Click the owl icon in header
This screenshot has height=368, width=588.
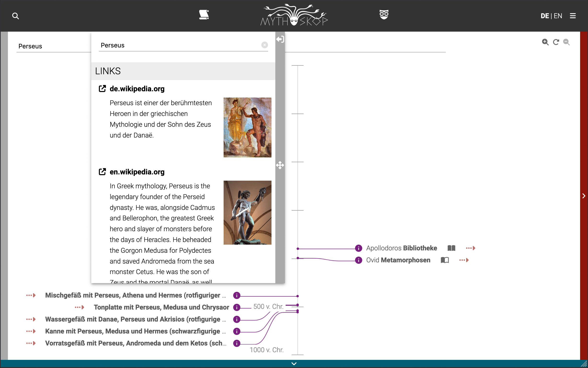click(384, 15)
